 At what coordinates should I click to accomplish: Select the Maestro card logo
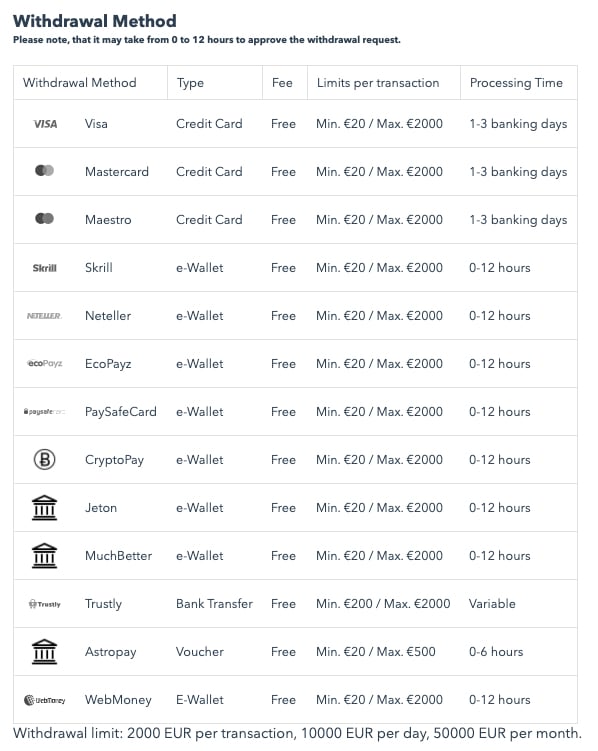[45, 218]
